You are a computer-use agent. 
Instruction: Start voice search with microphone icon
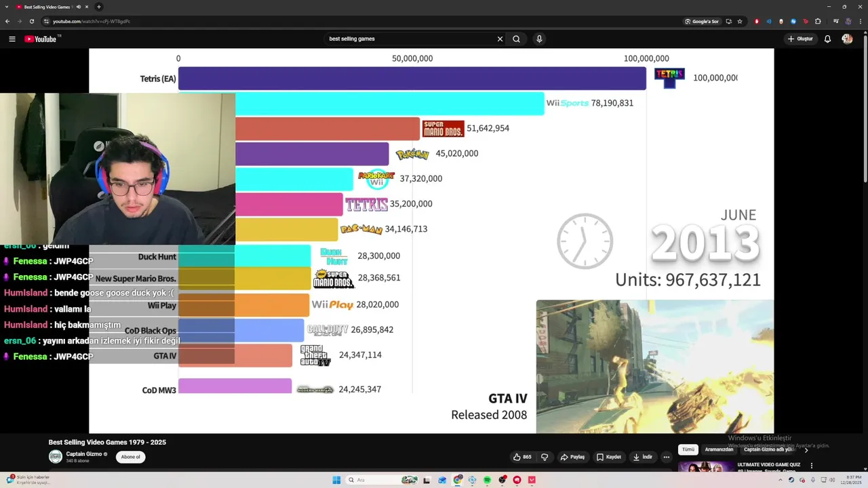point(539,39)
